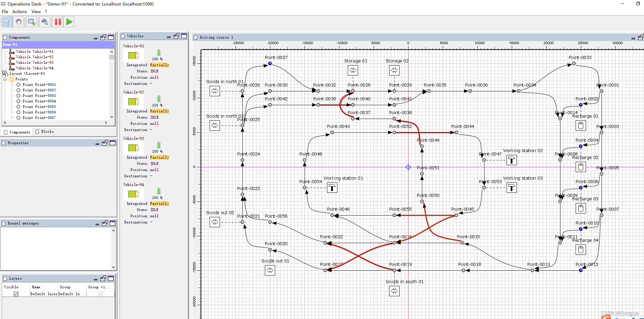
Task: Select Point Point-0005 tree item
Action: 39,107
